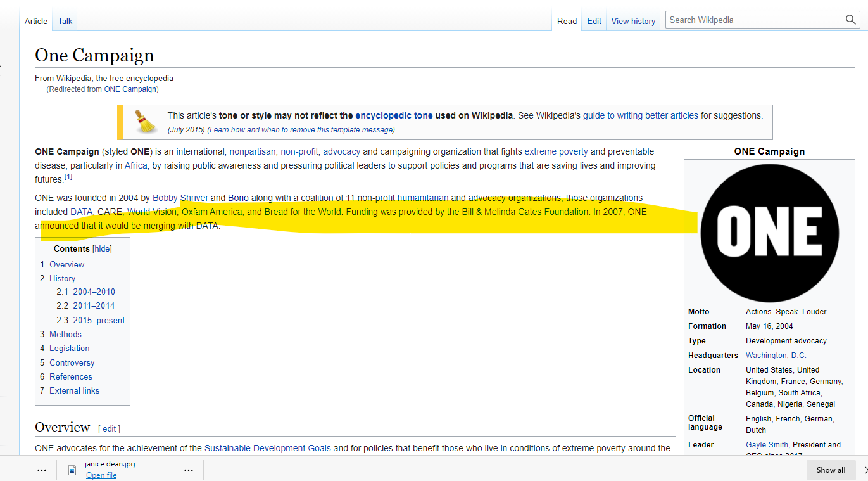Click the 'Show all' downloads button
This screenshot has width=868, height=481.
831,470
